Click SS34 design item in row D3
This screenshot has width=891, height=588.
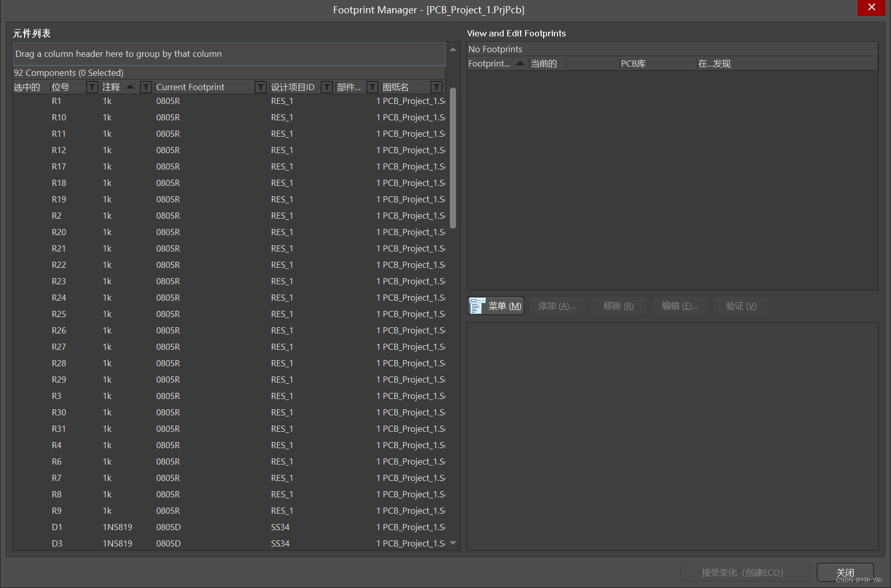click(x=280, y=543)
